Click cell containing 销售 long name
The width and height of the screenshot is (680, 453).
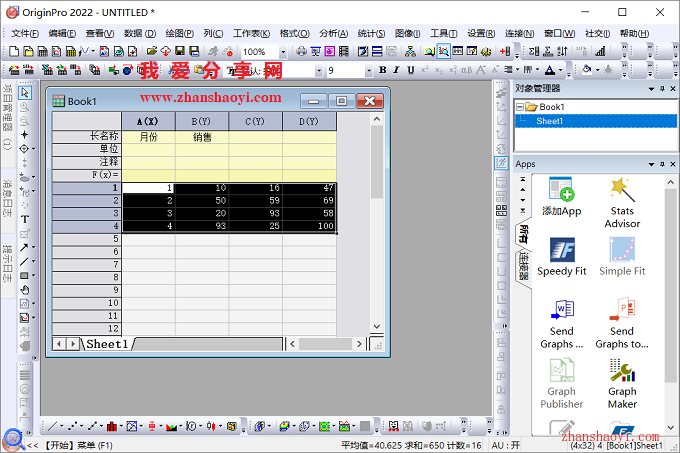(x=202, y=137)
